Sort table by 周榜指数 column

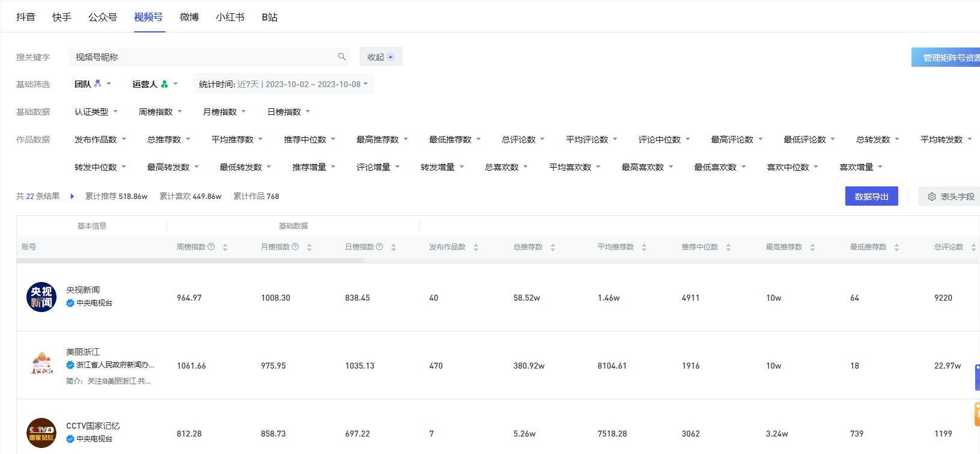click(225, 247)
